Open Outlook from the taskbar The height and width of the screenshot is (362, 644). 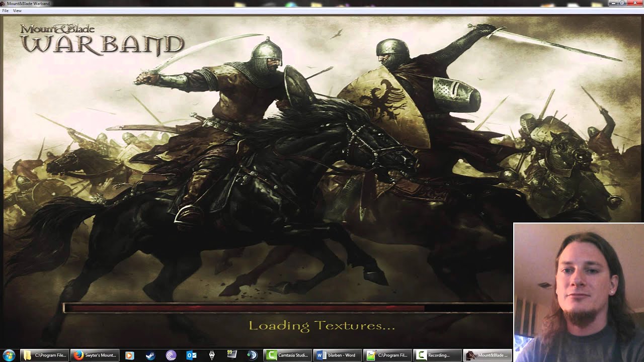point(191,355)
